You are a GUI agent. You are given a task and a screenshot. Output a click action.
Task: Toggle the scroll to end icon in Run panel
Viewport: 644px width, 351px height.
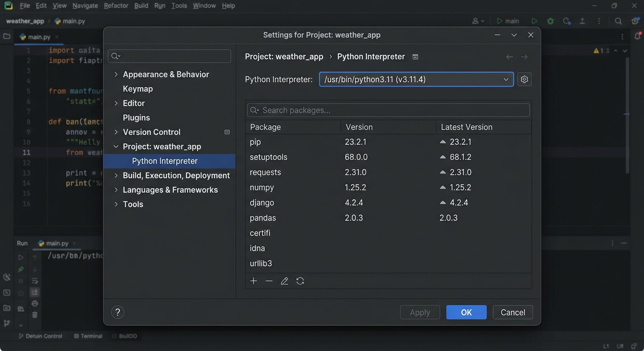[35, 292]
